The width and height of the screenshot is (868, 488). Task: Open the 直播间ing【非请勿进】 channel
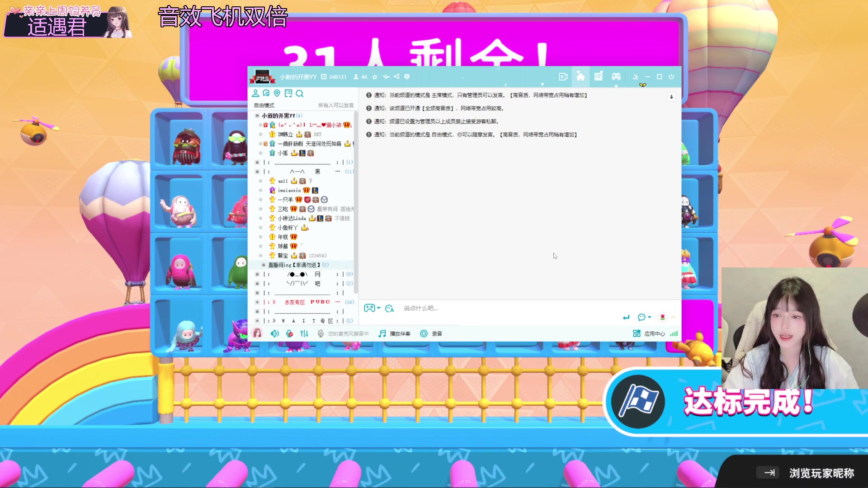pyautogui.click(x=298, y=265)
